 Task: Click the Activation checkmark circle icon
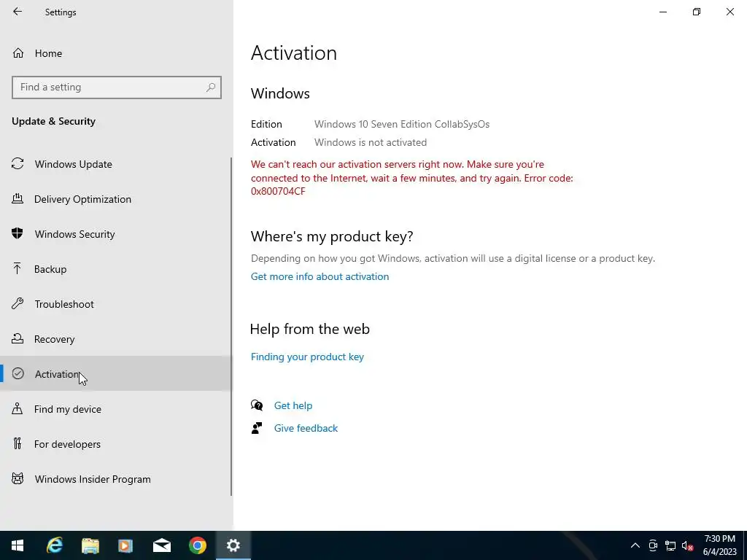pos(18,374)
